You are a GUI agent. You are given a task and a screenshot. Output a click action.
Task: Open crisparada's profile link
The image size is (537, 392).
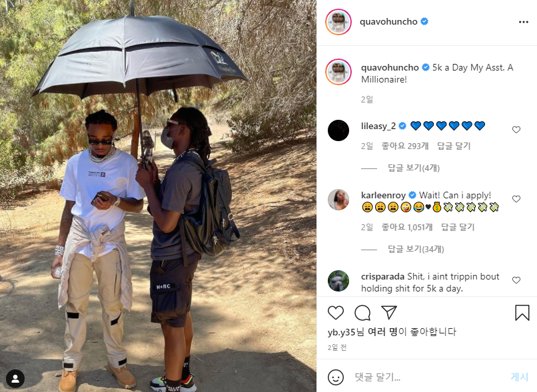coord(382,276)
